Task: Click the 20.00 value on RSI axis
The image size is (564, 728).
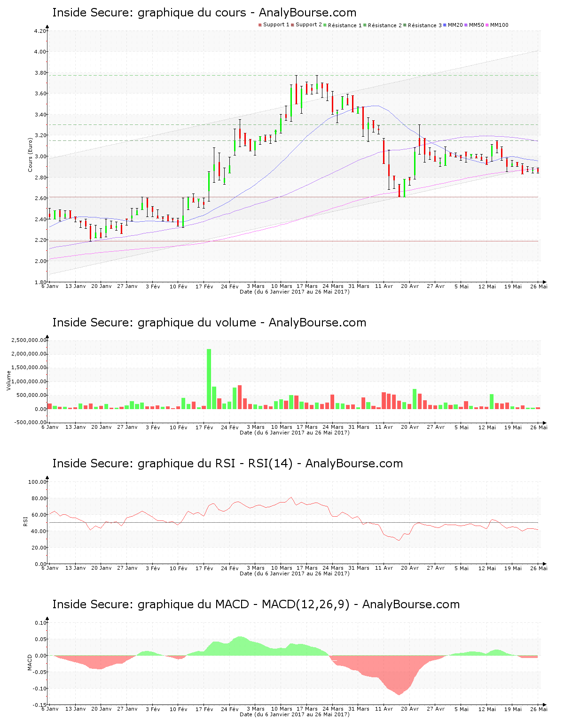Action: coord(39,548)
